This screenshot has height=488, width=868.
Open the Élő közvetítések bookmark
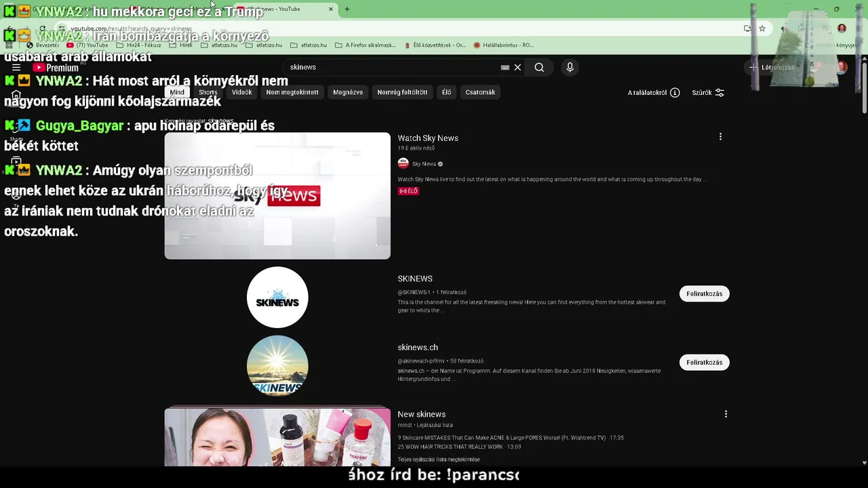pos(435,45)
